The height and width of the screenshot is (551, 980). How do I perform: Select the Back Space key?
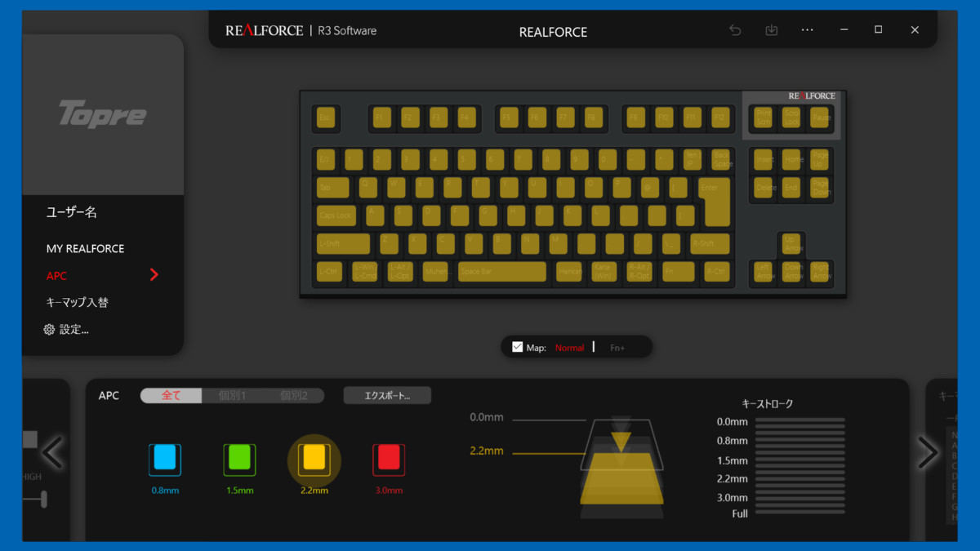coord(720,160)
